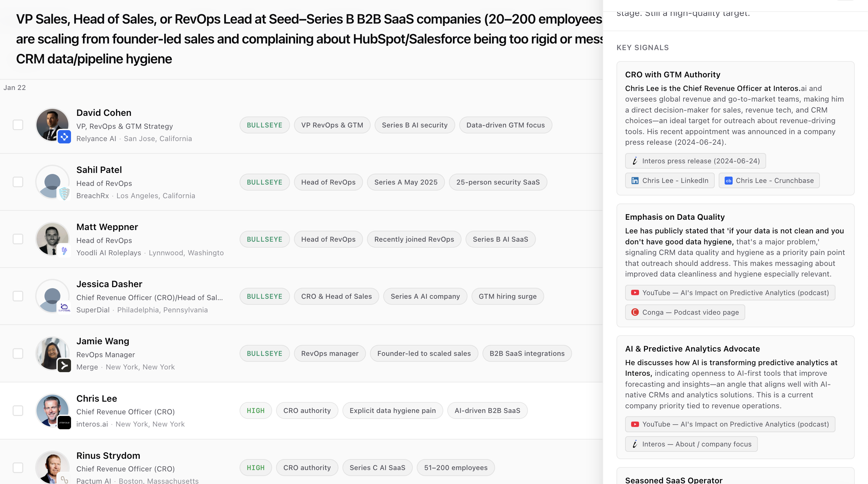The height and width of the screenshot is (484, 868).
Task: Open the Interos press release (2024-06-24) source
Action: click(x=695, y=161)
